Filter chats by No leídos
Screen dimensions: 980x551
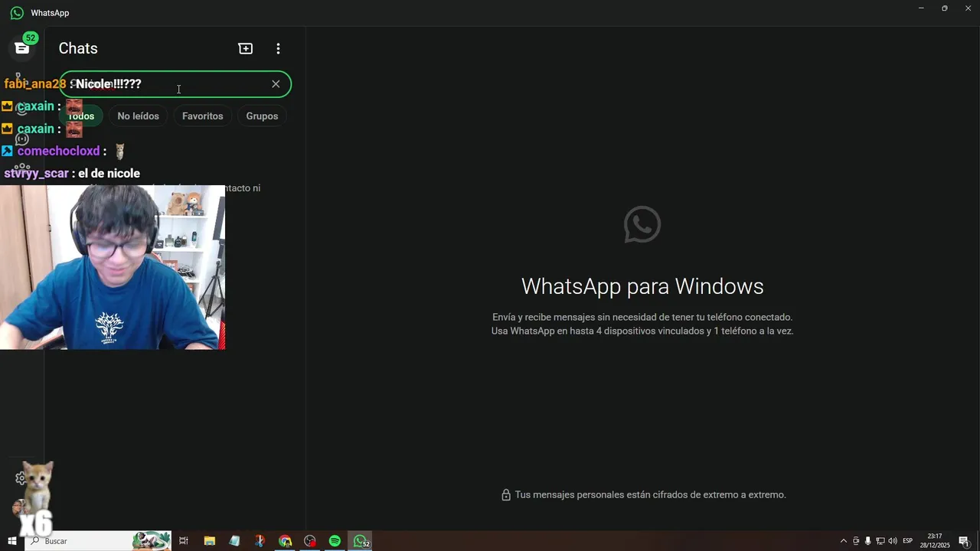tap(139, 116)
